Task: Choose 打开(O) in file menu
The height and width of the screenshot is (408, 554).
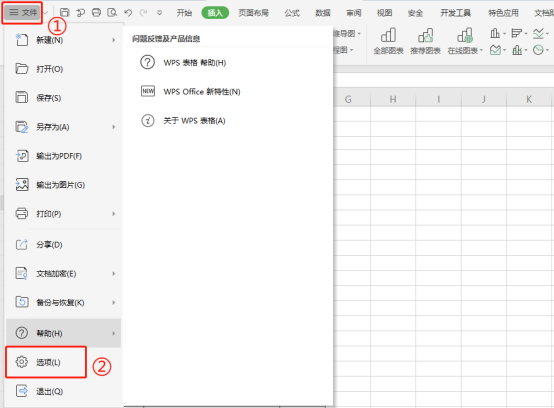Action: 64,69
